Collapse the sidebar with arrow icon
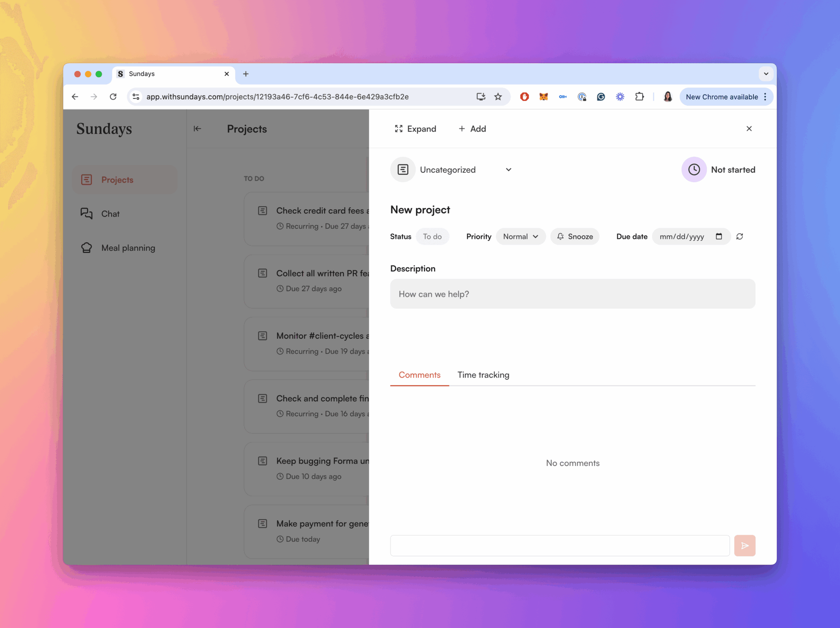 point(197,129)
